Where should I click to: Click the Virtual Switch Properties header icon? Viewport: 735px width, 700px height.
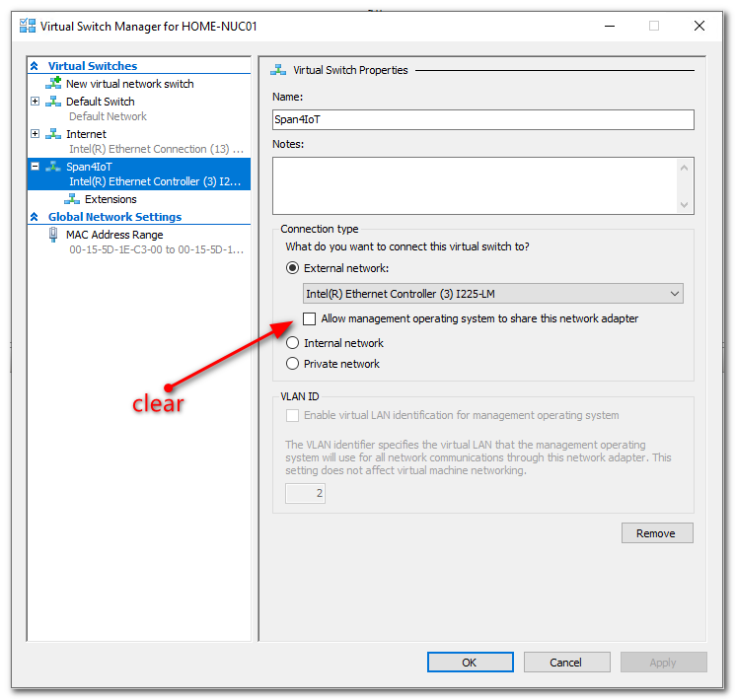click(279, 70)
